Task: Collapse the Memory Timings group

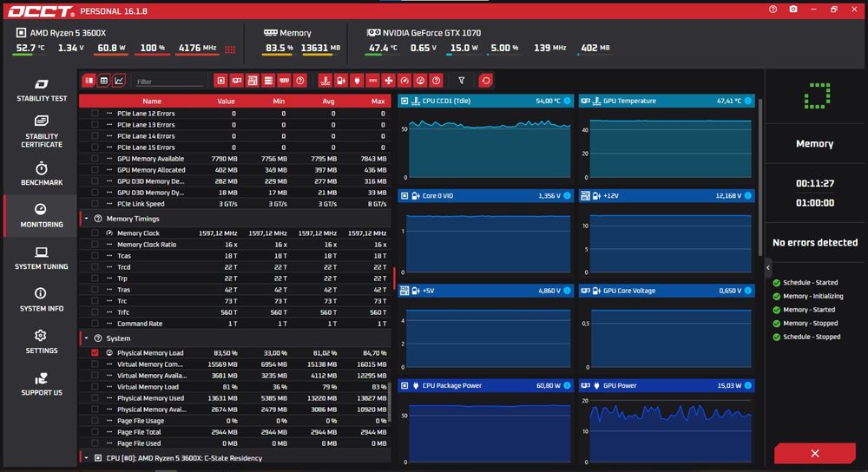Action: click(x=86, y=220)
